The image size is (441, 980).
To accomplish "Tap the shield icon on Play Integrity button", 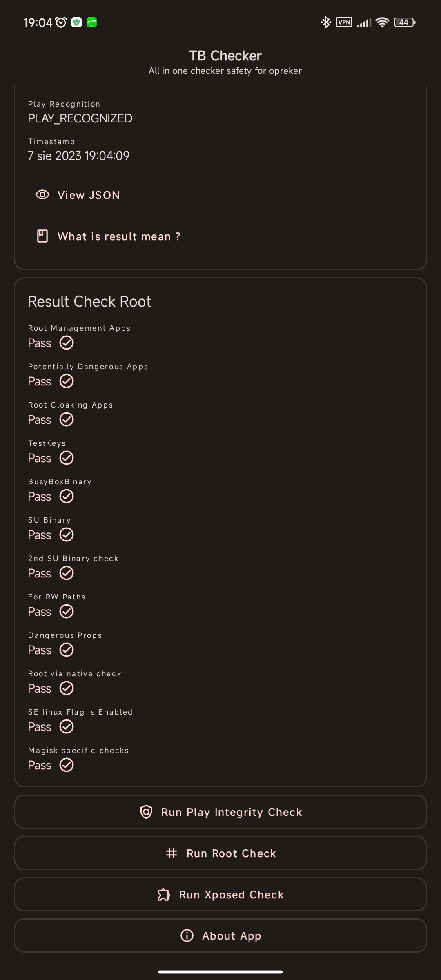I will click(146, 812).
